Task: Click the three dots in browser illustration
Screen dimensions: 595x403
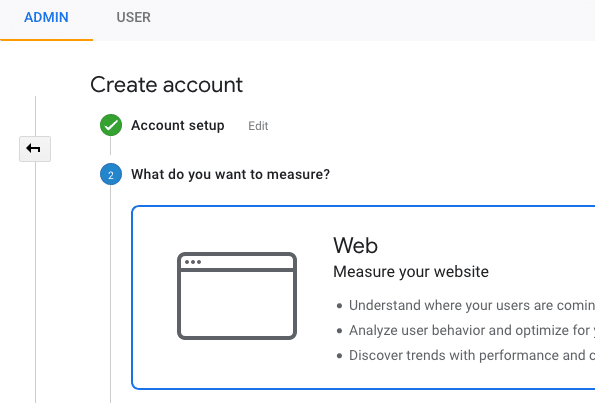Action: coord(193,262)
